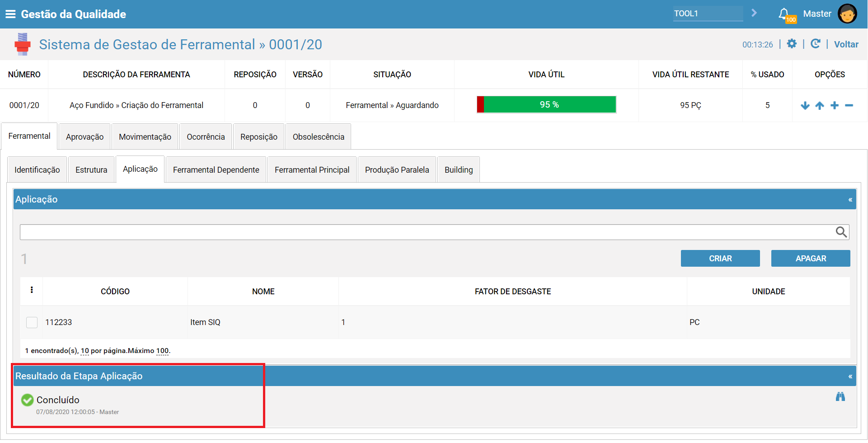Open the Reposição tab

click(259, 137)
